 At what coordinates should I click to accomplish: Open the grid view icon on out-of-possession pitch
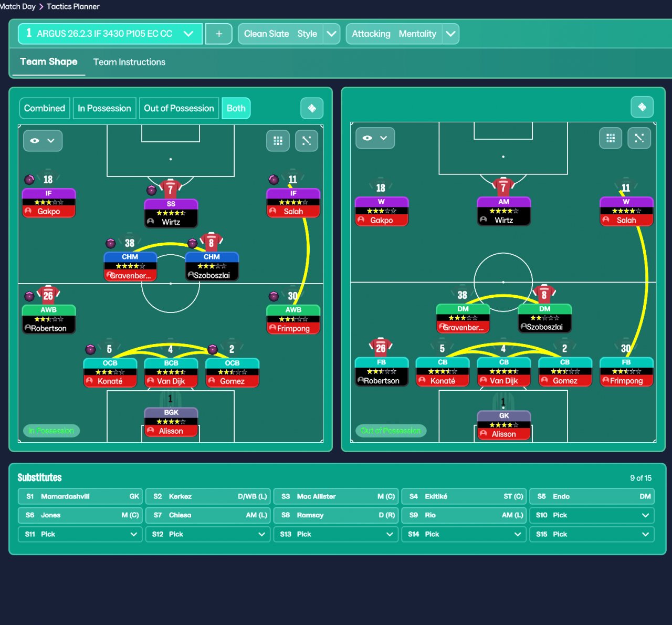point(611,138)
